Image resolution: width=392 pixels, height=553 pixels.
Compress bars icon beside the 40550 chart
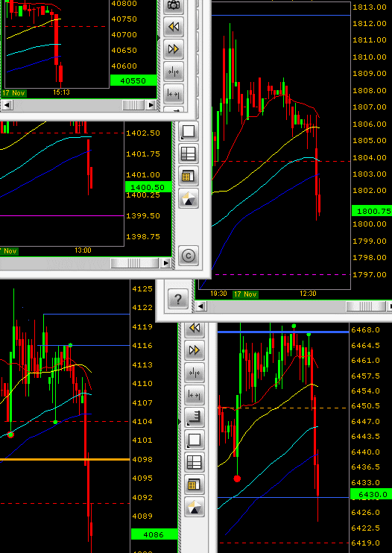click(x=174, y=72)
